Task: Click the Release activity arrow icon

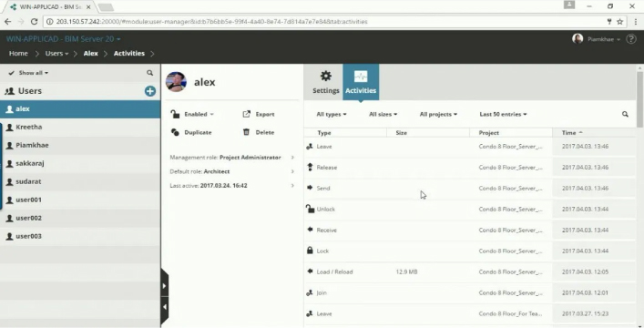Action: (x=310, y=167)
